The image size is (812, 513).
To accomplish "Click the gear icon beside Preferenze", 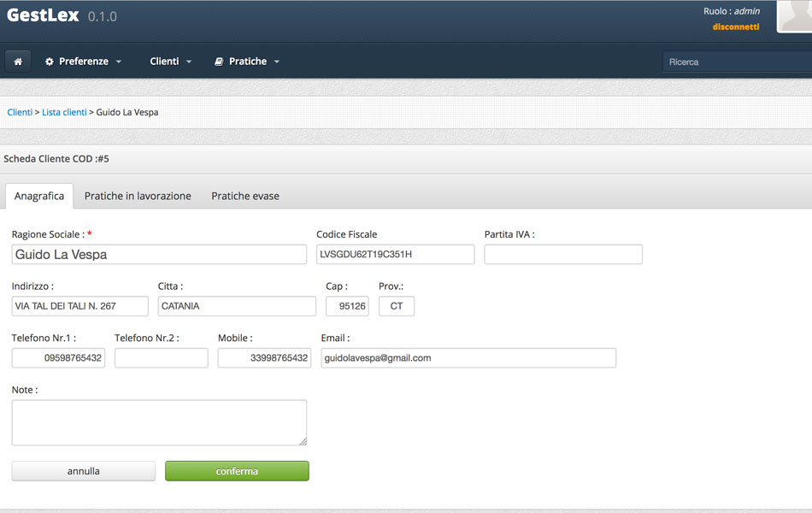I will click(50, 62).
